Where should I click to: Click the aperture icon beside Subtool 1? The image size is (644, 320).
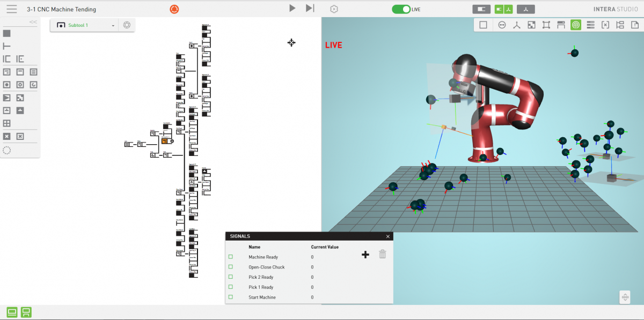click(127, 25)
